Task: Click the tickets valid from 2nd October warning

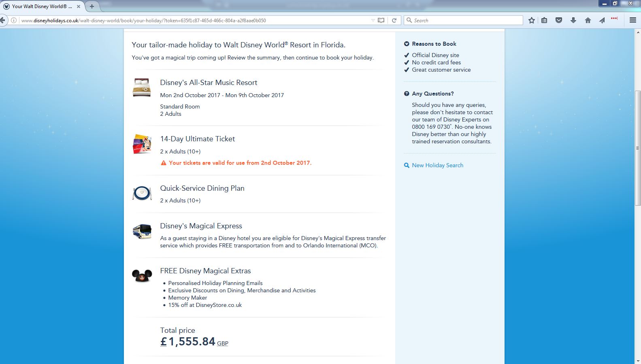Action: [x=240, y=163]
